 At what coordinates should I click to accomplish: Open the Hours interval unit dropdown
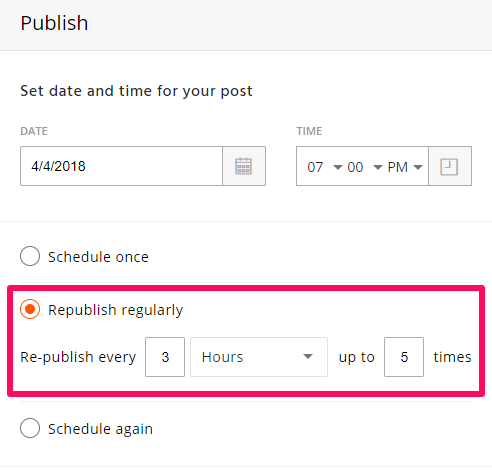[259, 357]
